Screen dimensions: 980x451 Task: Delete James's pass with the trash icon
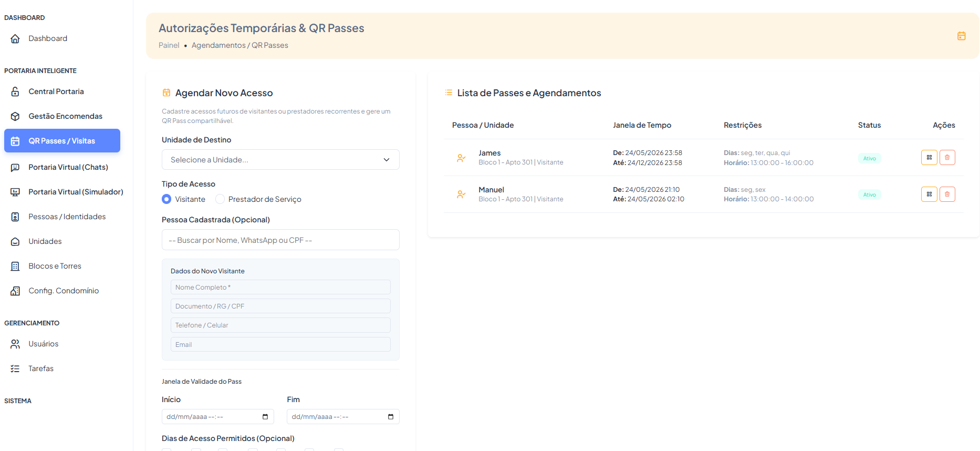[x=947, y=158]
